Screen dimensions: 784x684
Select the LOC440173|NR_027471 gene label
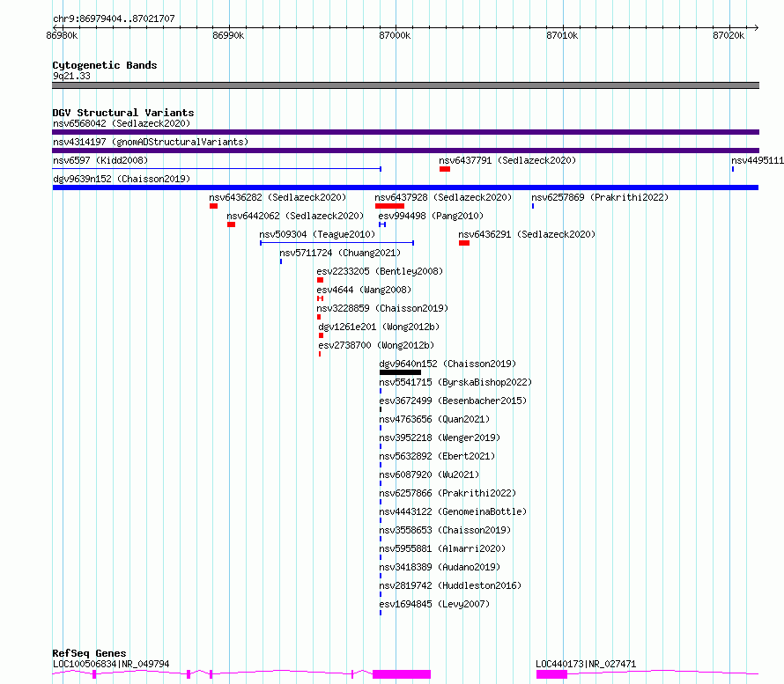[x=586, y=664]
